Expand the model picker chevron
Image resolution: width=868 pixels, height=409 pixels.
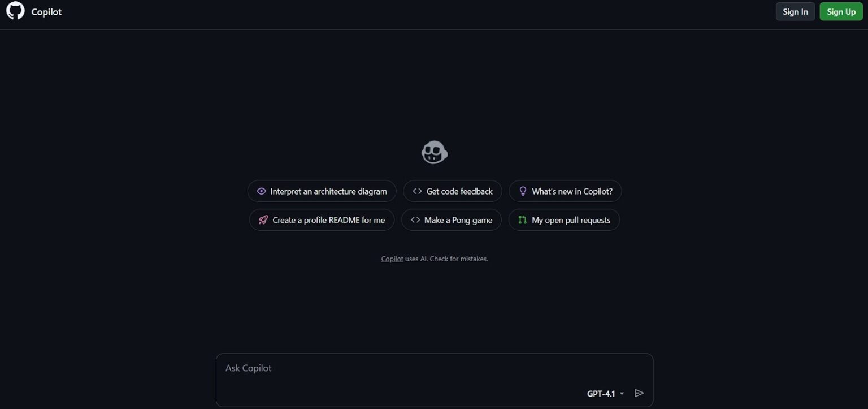pos(622,393)
